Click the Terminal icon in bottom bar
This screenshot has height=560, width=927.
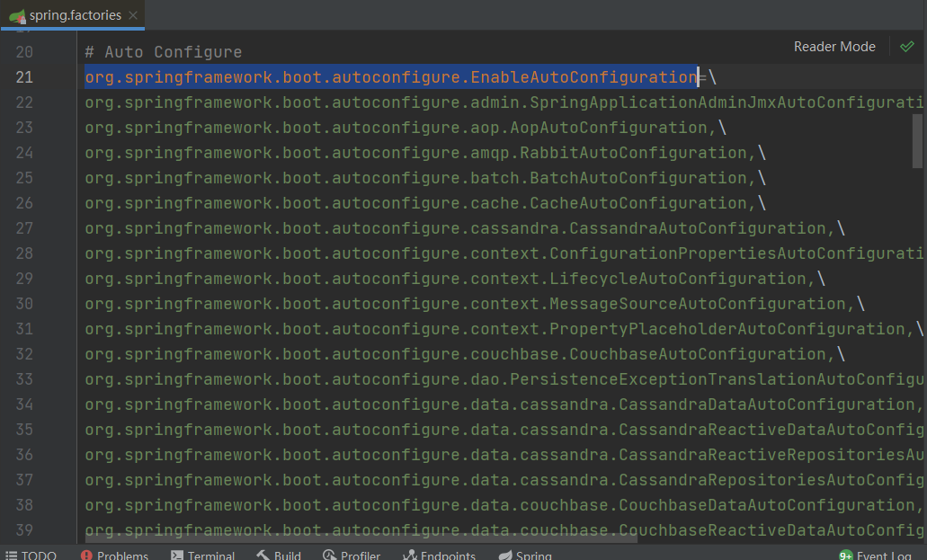(x=177, y=555)
